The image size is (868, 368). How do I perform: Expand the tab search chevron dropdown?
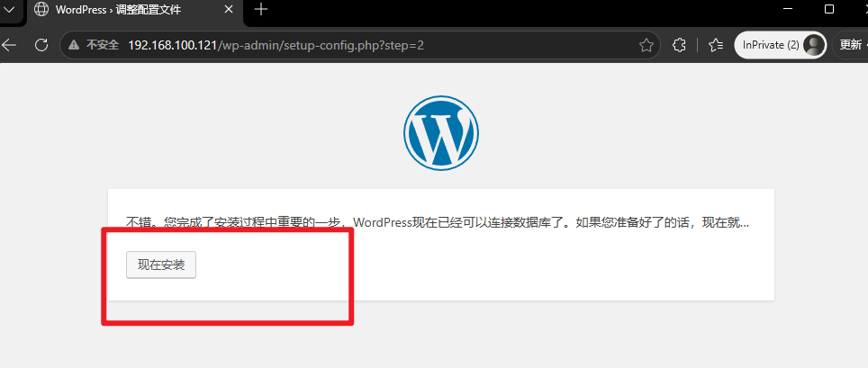coord(10,9)
